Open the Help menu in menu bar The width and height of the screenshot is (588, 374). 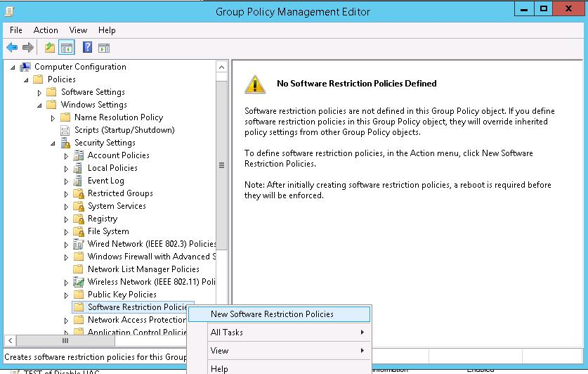[107, 30]
